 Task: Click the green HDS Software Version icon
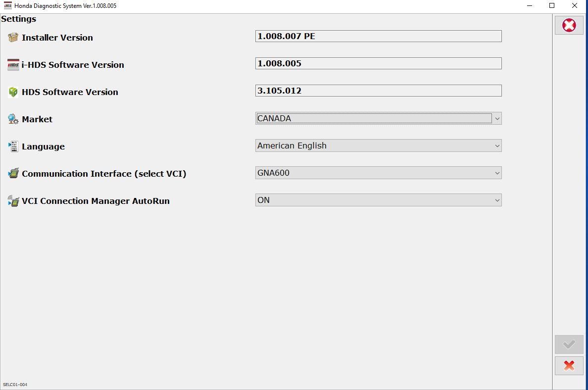click(13, 92)
